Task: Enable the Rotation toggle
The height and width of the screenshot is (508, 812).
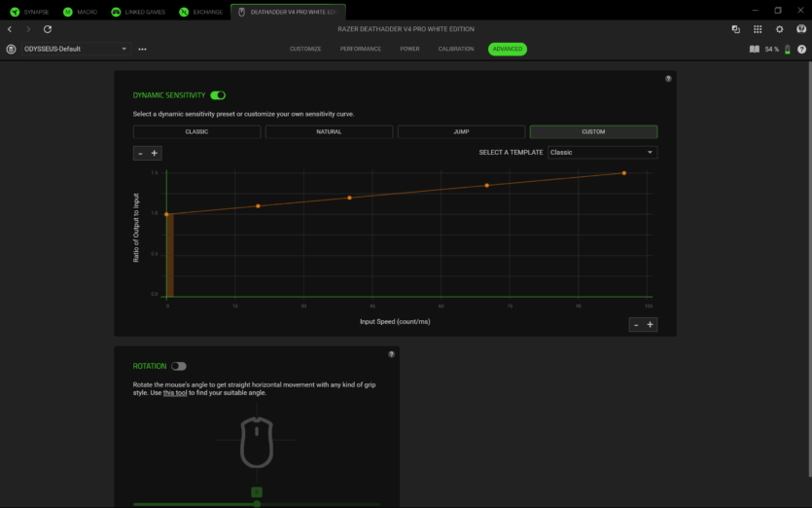Action: click(x=178, y=366)
